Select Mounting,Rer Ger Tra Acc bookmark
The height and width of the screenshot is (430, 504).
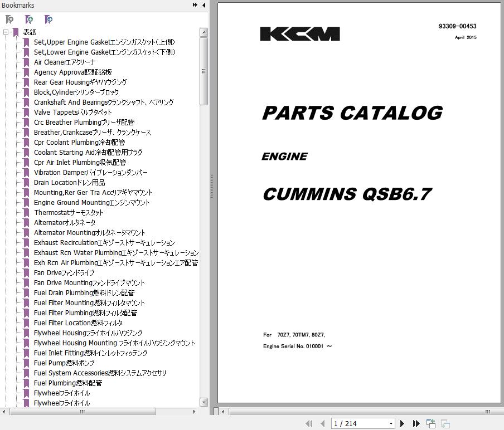tap(93, 192)
